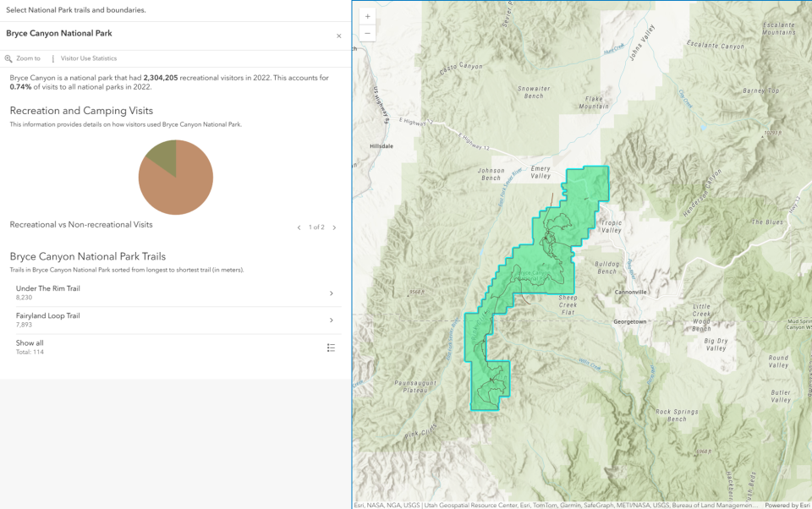The height and width of the screenshot is (509, 812).
Task: Open the Powered by Esri link
Action: click(787, 505)
